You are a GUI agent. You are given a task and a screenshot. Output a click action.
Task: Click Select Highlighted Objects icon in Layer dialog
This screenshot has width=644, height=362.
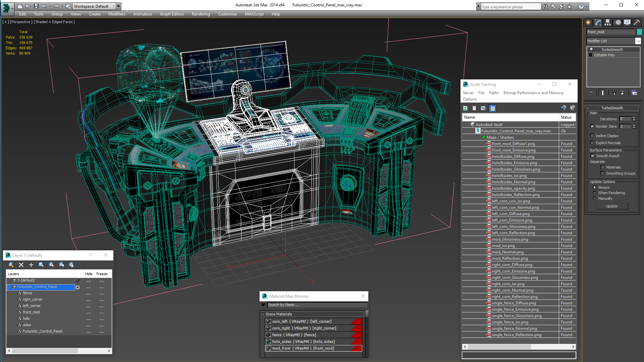point(41,265)
